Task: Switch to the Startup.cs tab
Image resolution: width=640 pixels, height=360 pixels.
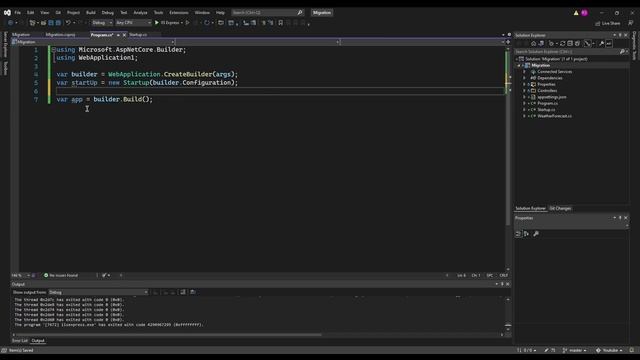Action: pos(138,35)
